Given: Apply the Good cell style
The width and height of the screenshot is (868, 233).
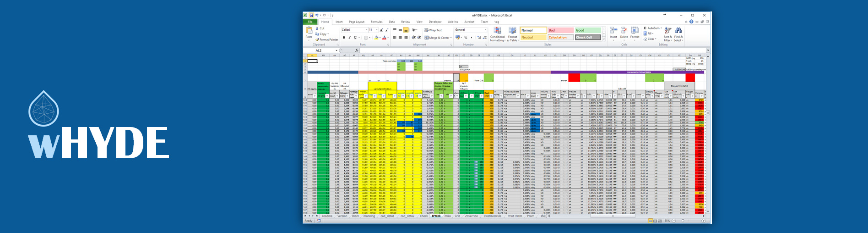Looking at the screenshot, I should coord(588,30).
